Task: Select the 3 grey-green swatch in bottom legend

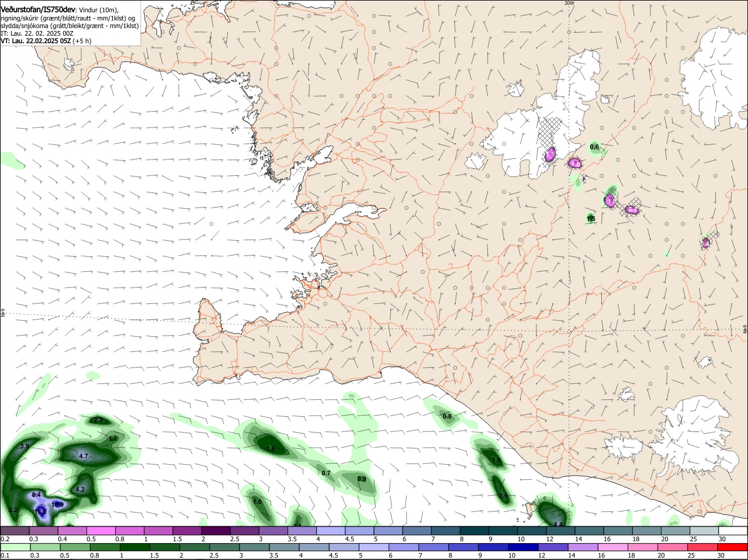Action: point(254,547)
